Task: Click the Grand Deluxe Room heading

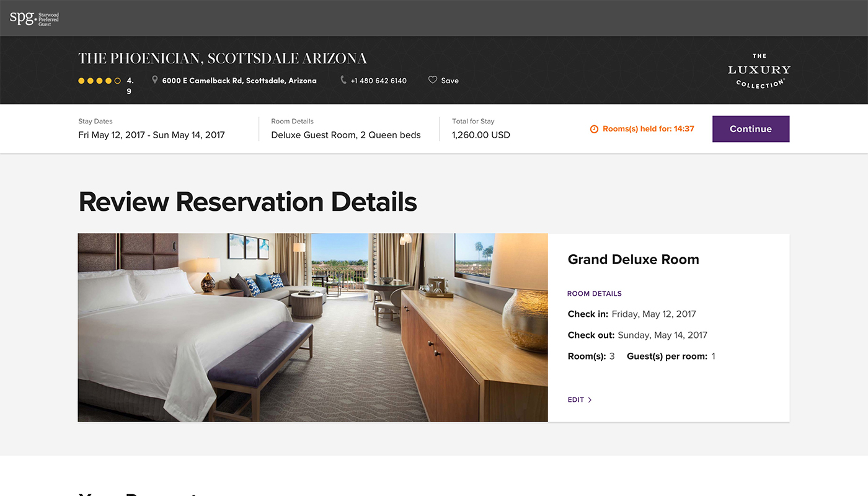Action: click(x=633, y=260)
